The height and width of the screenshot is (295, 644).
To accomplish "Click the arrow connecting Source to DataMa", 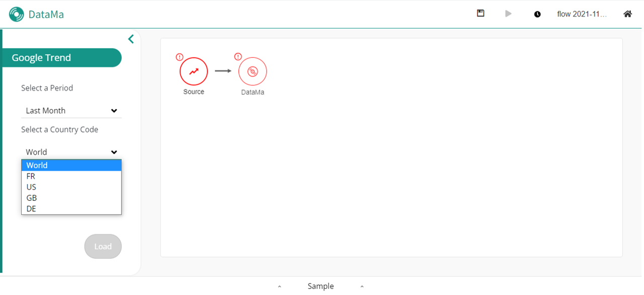I will point(223,71).
